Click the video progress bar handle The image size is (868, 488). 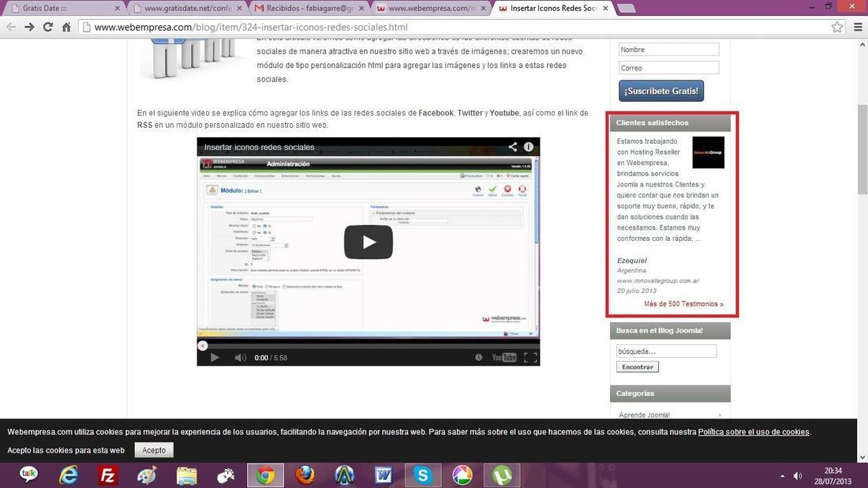point(203,346)
